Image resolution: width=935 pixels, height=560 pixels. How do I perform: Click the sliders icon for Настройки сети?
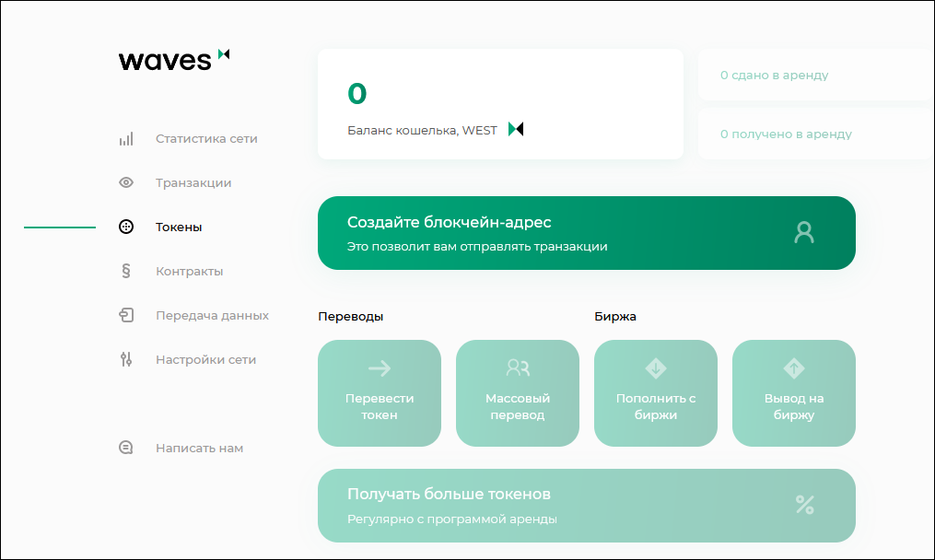pos(126,359)
